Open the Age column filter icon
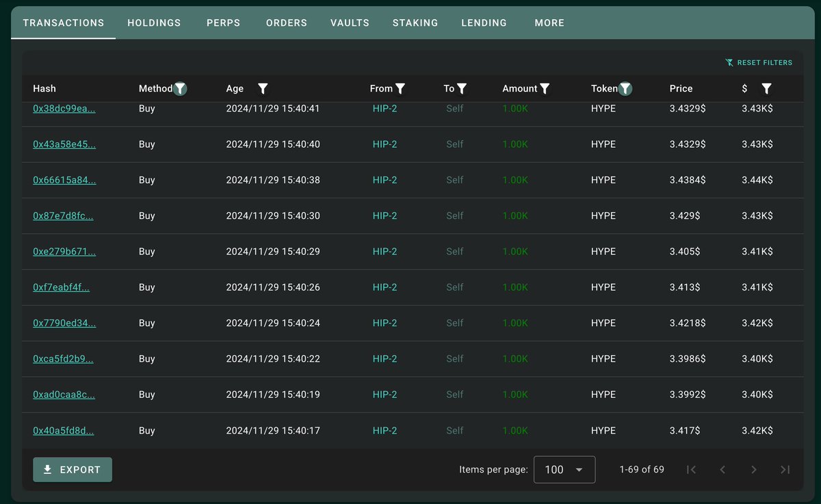 [x=263, y=88]
